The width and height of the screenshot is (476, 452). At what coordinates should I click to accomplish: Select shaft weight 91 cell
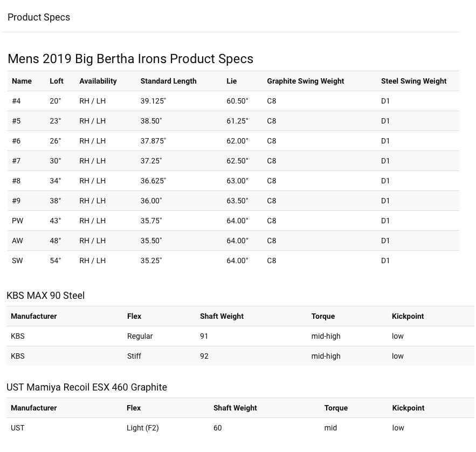[x=204, y=336]
